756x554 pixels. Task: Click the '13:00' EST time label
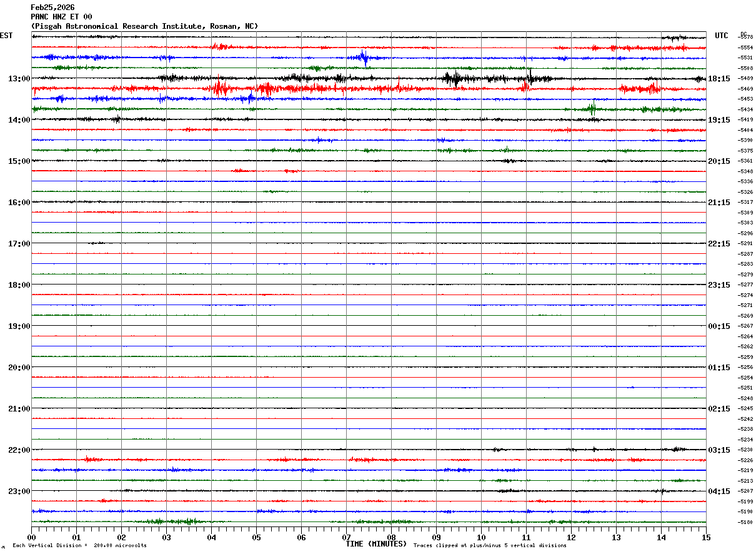click(x=19, y=79)
